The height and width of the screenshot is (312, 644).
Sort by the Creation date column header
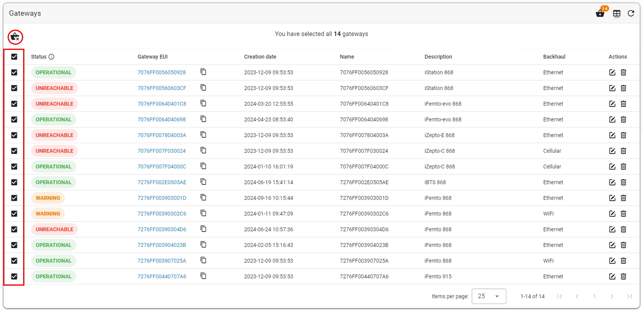point(260,57)
